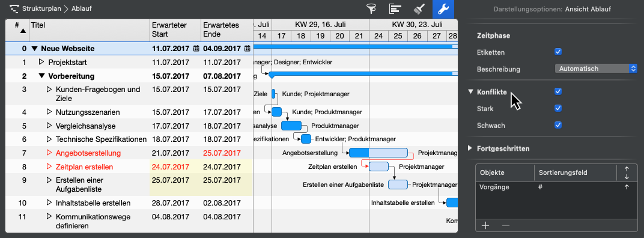The width and height of the screenshot is (644, 238).
Task: Select the Angebotserstellung Gantt bar
Action: pos(378,153)
